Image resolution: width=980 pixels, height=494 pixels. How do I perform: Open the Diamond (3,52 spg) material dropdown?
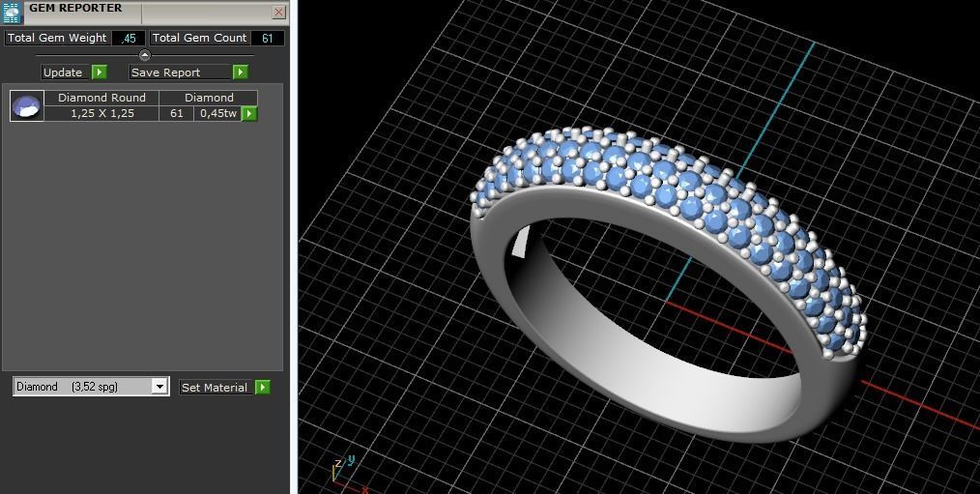pyautogui.click(x=91, y=387)
